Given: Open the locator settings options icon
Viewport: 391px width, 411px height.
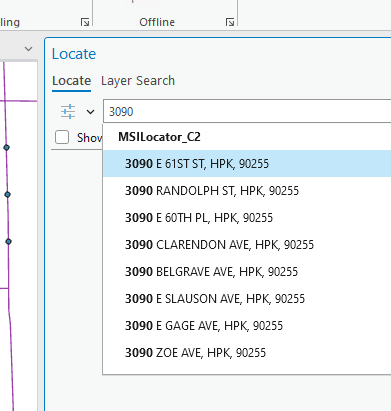Looking at the screenshot, I should coord(68,111).
